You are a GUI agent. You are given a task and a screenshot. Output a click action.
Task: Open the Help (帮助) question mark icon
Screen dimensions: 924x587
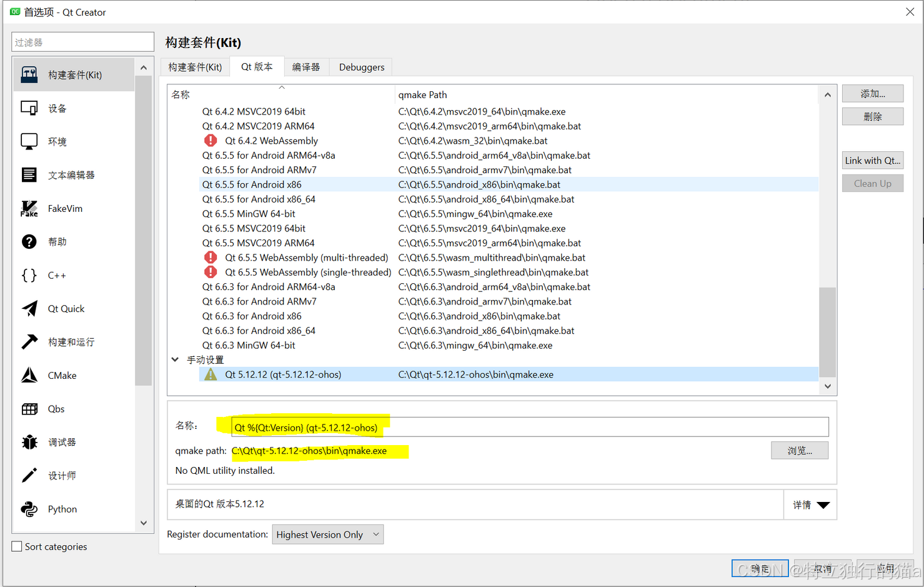pos(29,242)
